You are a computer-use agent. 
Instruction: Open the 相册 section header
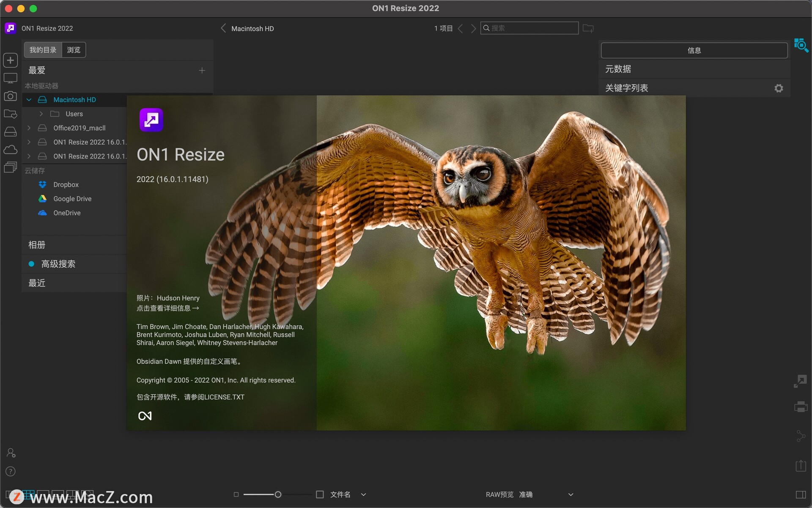(x=74, y=245)
